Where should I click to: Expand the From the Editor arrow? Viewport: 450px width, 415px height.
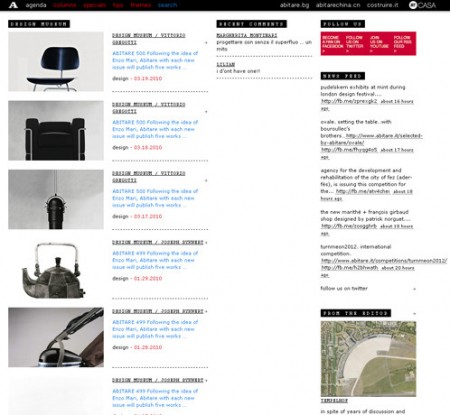(414, 314)
